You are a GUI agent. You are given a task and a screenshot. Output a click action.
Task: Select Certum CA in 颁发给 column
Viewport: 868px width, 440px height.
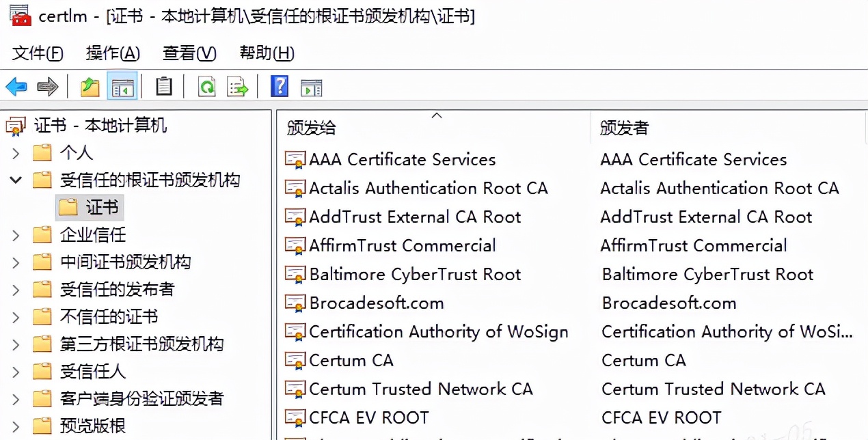click(351, 361)
